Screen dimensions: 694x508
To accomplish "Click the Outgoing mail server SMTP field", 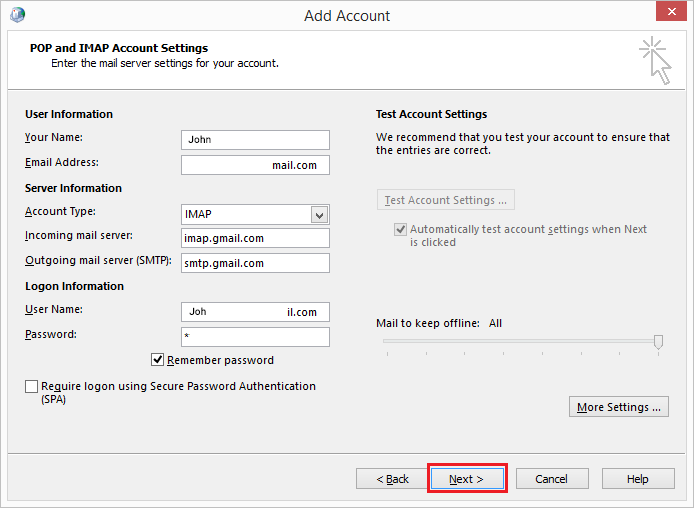I will click(x=255, y=263).
